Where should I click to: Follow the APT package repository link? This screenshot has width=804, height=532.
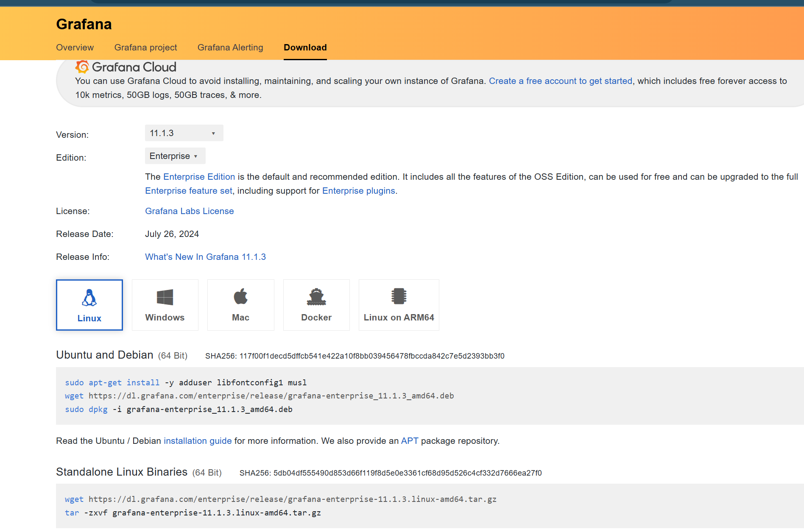coord(410,441)
